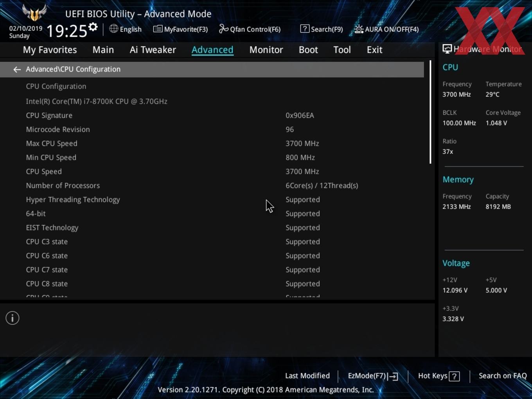Click the BIOS version copyright text
This screenshot has height=399, width=532.
[266, 390]
